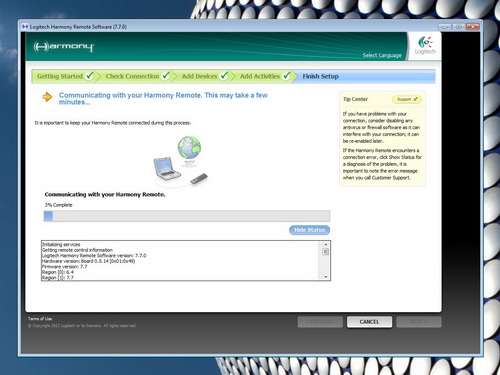Open Support in the Tip Center
The height and width of the screenshot is (375, 500).
click(x=407, y=99)
